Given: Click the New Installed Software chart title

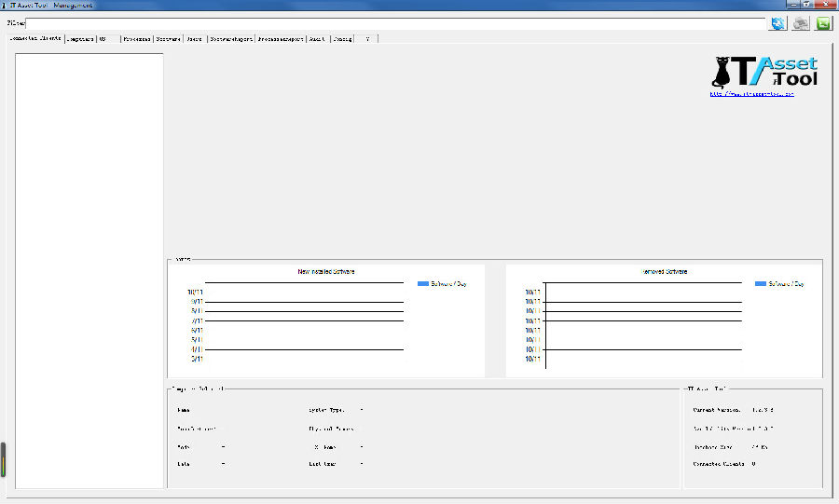Looking at the screenshot, I should (326, 271).
